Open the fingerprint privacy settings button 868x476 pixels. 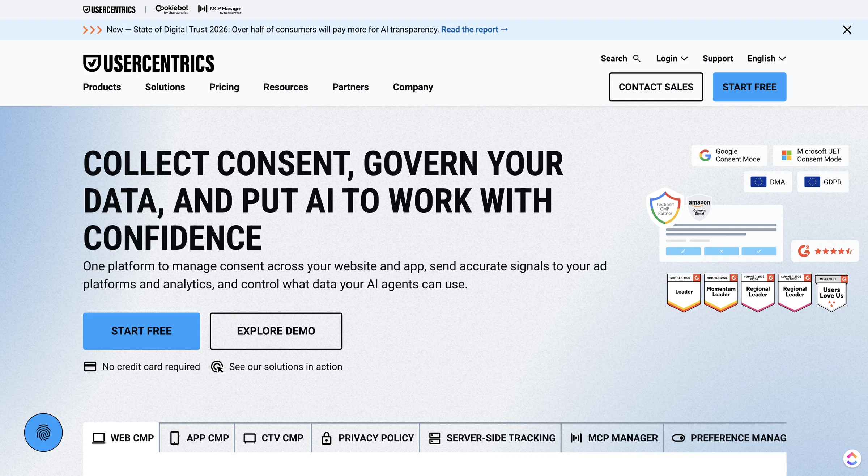[43, 432]
